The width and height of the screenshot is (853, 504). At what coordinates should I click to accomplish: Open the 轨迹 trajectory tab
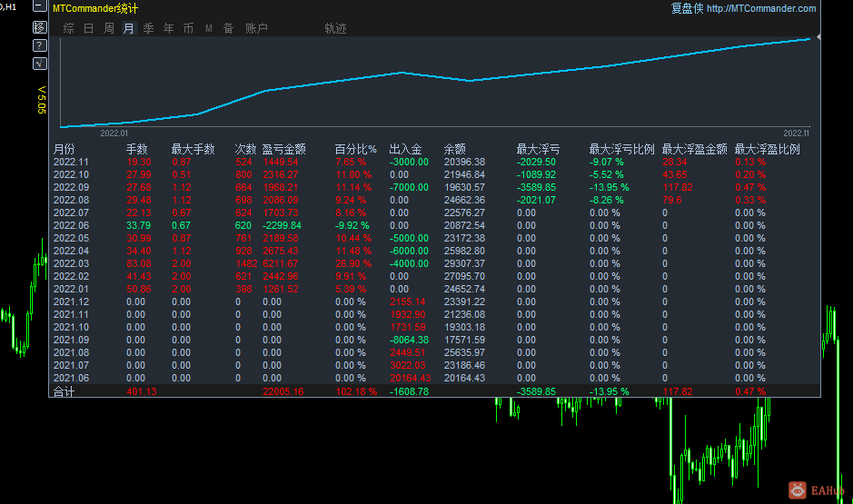point(335,28)
